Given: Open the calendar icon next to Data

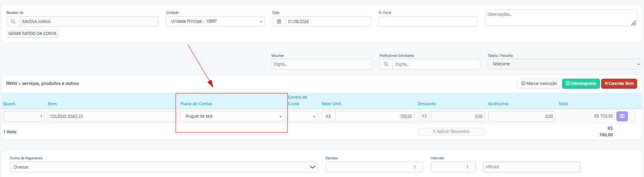Looking at the screenshot, I should [279, 22].
